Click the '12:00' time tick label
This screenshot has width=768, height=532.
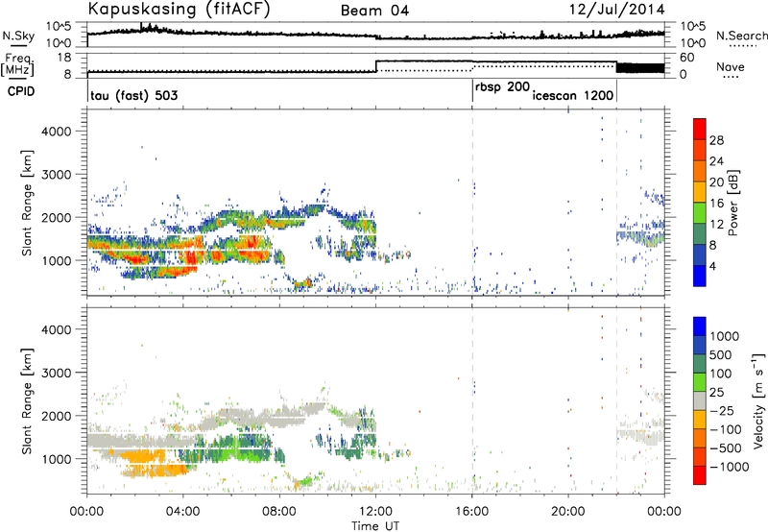(375, 512)
